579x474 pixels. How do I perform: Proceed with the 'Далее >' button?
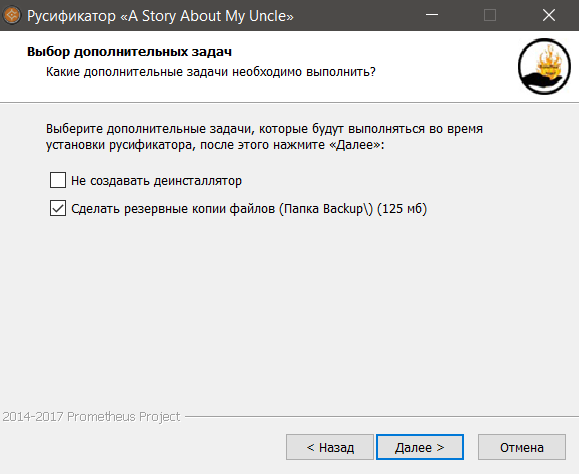tap(420, 447)
